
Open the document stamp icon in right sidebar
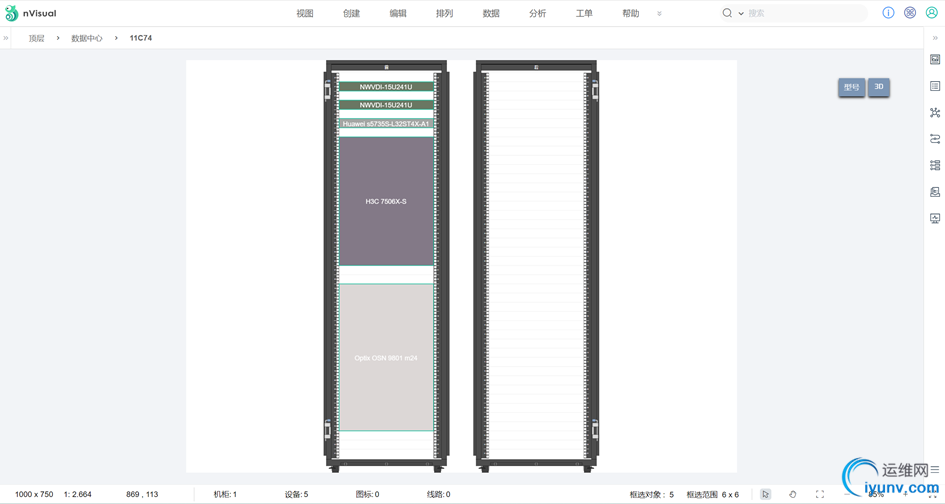[x=935, y=192]
